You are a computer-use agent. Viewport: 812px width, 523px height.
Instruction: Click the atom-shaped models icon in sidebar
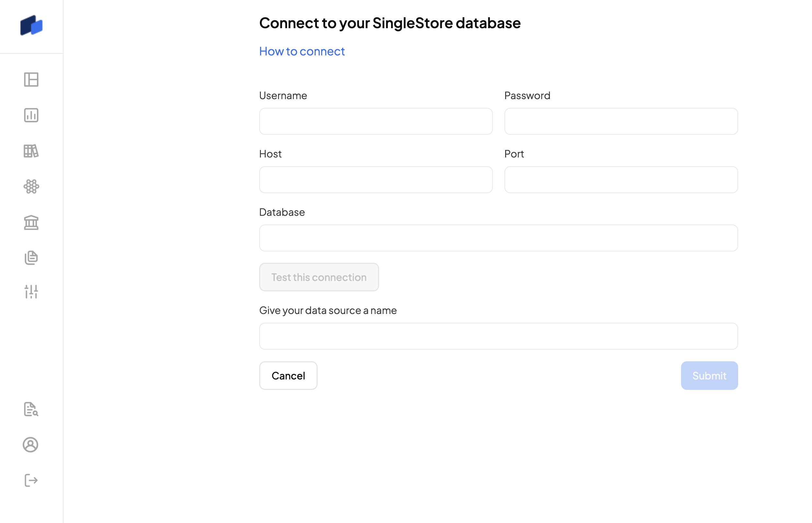(x=31, y=186)
